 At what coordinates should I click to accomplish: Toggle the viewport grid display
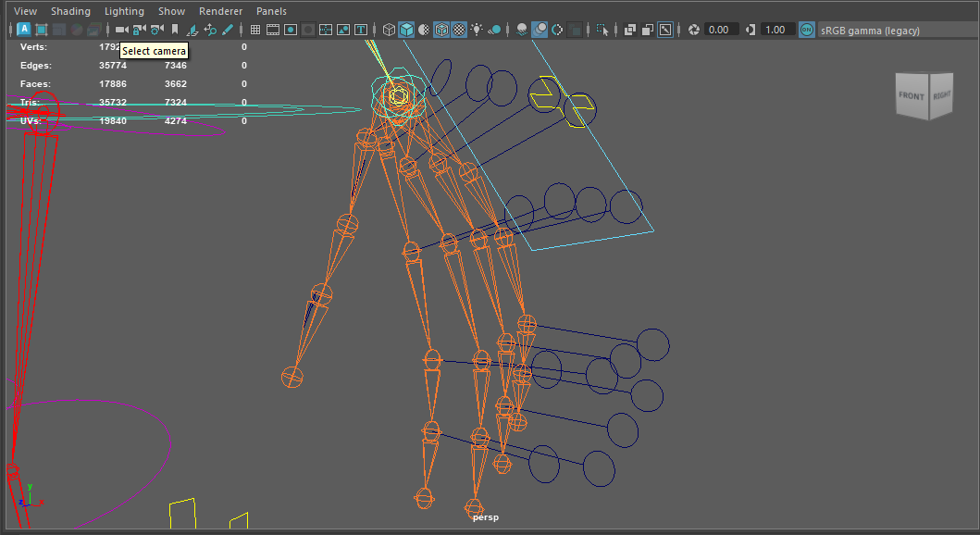255,30
